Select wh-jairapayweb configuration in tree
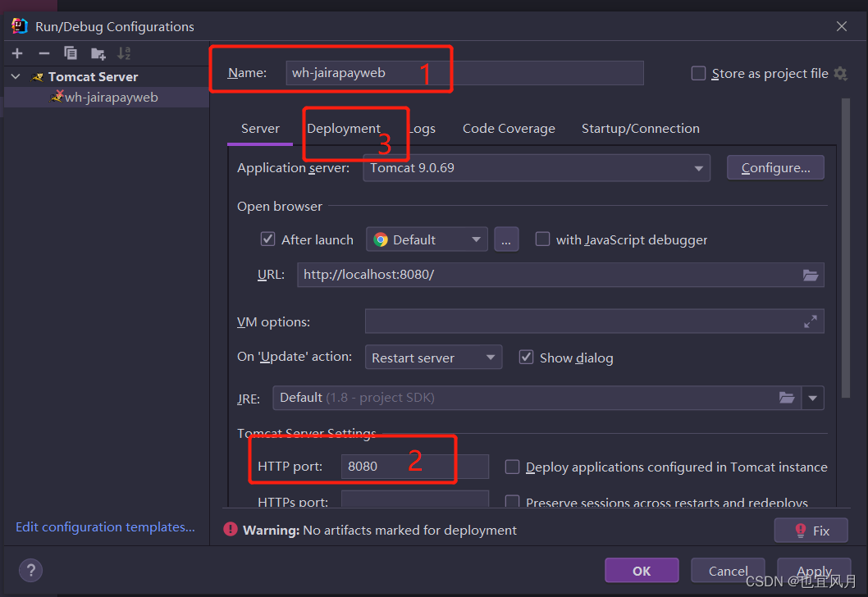 (x=107, y=98)
